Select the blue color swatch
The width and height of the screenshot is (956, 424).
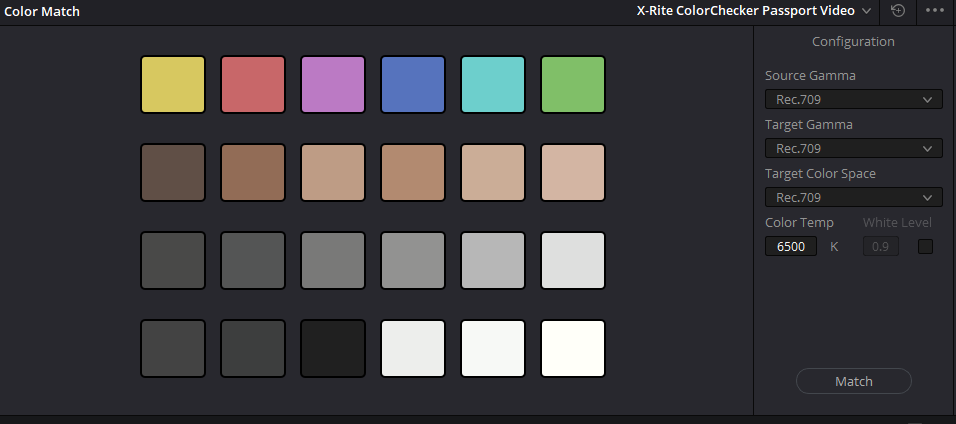point(413,85)
